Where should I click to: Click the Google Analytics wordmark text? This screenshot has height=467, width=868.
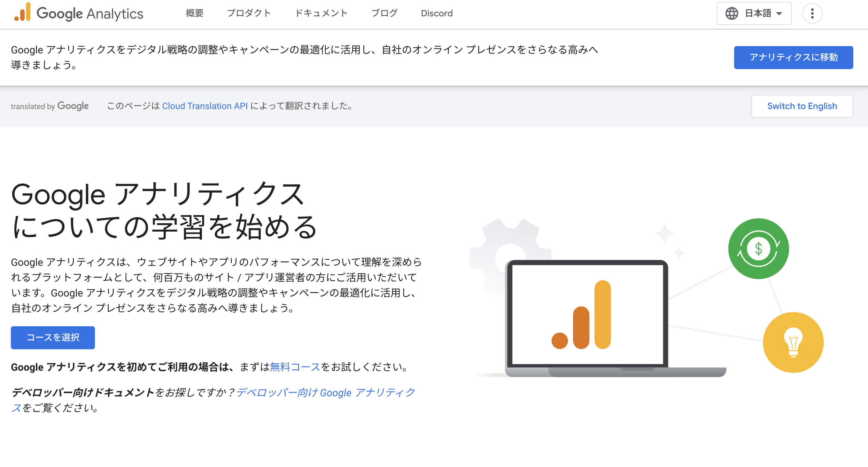[x=90, y=13]
